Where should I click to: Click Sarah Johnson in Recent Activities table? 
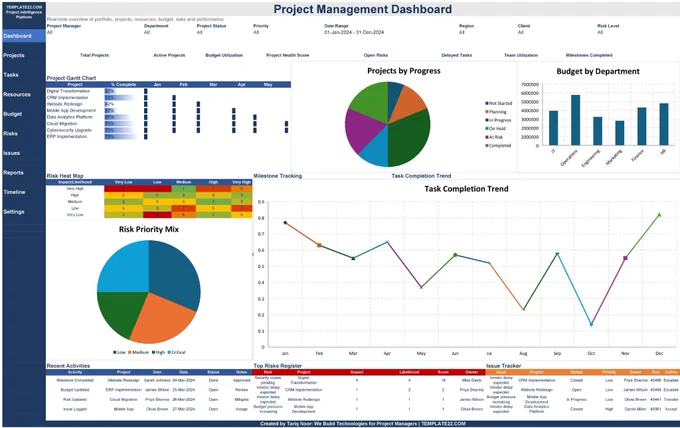pyautogui.click(x=157, y=380)
